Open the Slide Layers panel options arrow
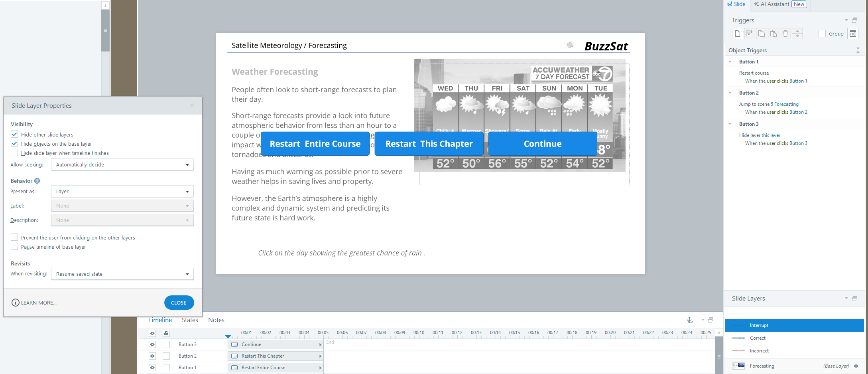 pyautogui.click(x=846, y=298)
